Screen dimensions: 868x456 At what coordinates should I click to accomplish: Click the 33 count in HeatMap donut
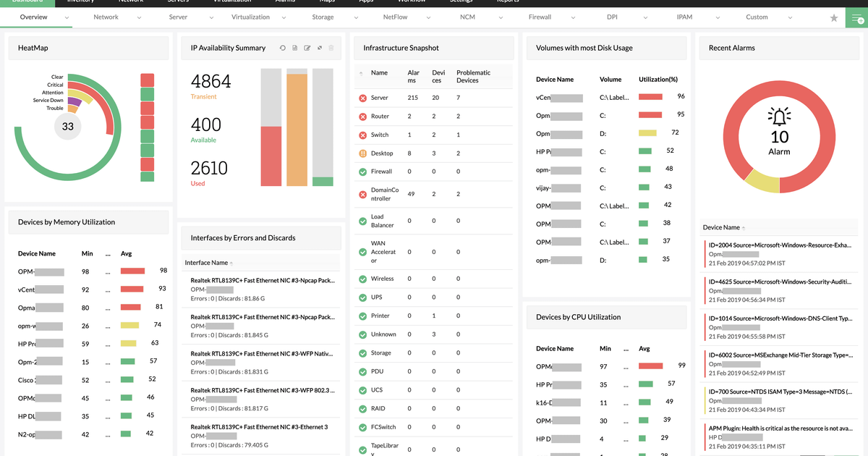(x=67, y=126)
